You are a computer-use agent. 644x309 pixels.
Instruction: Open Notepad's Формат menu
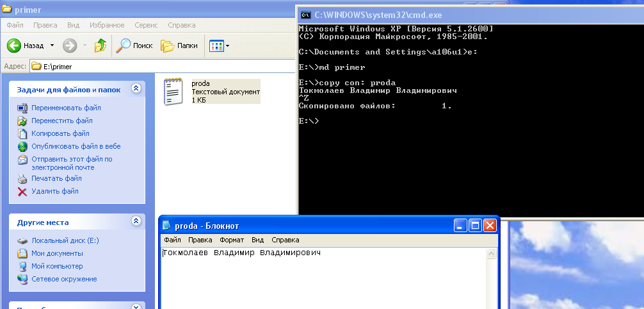point(232,240)
